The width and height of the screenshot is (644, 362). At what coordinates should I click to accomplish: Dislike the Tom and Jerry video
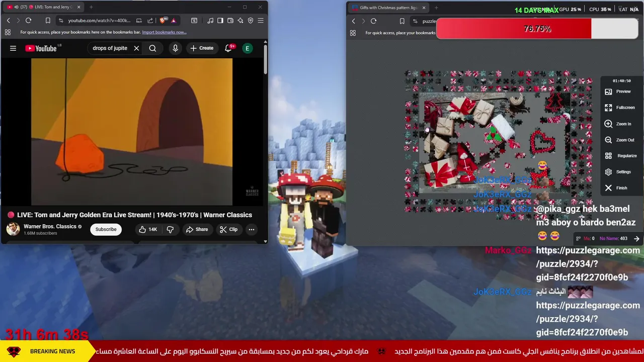(x=170, y=229)
